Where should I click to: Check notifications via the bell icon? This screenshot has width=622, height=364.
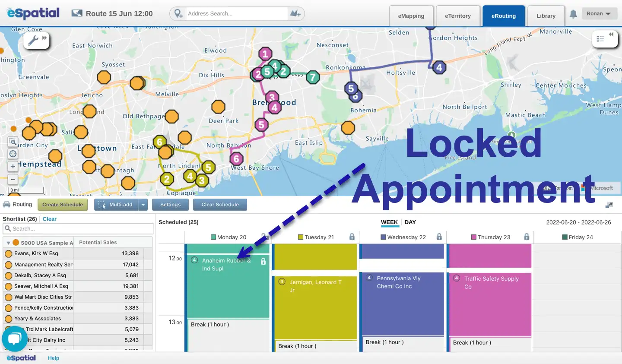pyautogui.click(x=573, y=14)
